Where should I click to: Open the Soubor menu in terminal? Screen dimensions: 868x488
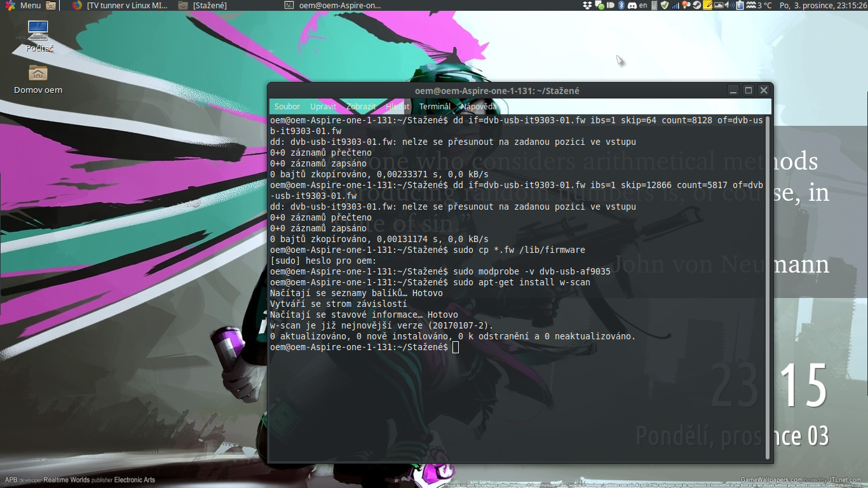pyautogui.click(x=287, y=107)
